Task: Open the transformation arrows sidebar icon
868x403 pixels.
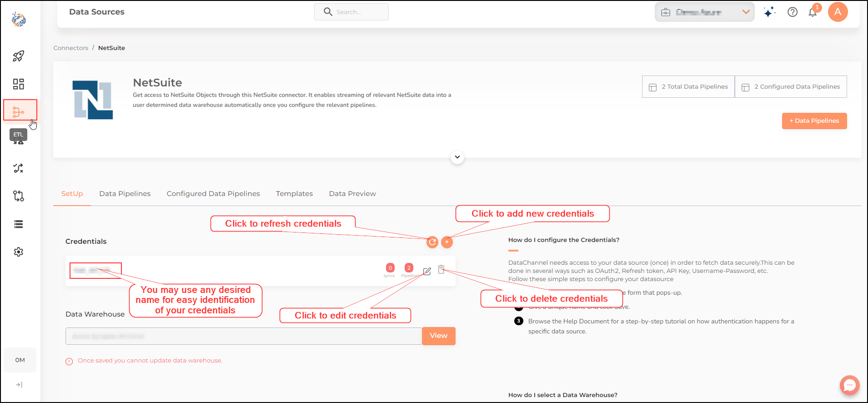Action: click(x=18, y=168)
